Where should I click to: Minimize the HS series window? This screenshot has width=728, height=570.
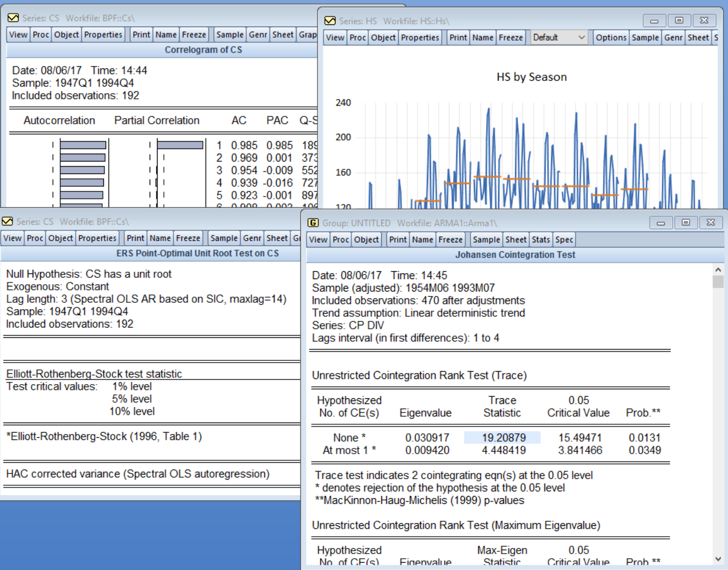pyautogui.click(x=654, y=20)
